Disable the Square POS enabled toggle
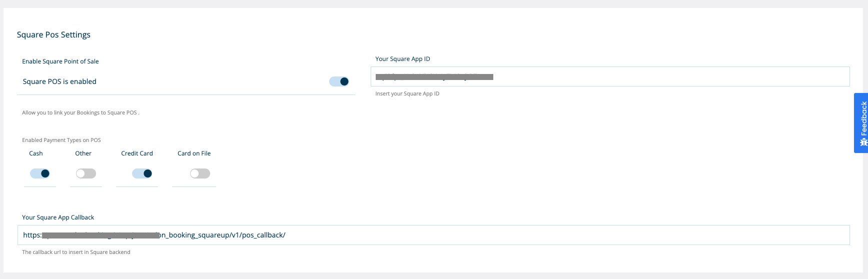The width and height of the screenshot is (868, 279). point(339,81)
